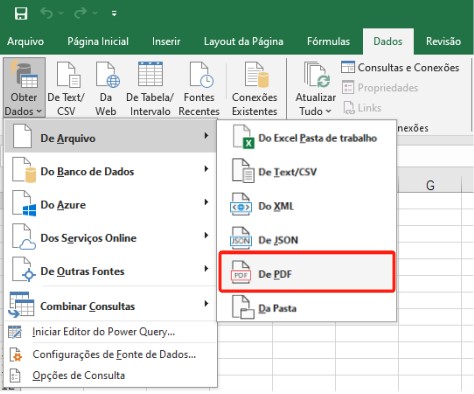Expand Dos Serviços Online submenu arrow
The height and width of the screenshot is (394, 474).
tap(206, 236)
